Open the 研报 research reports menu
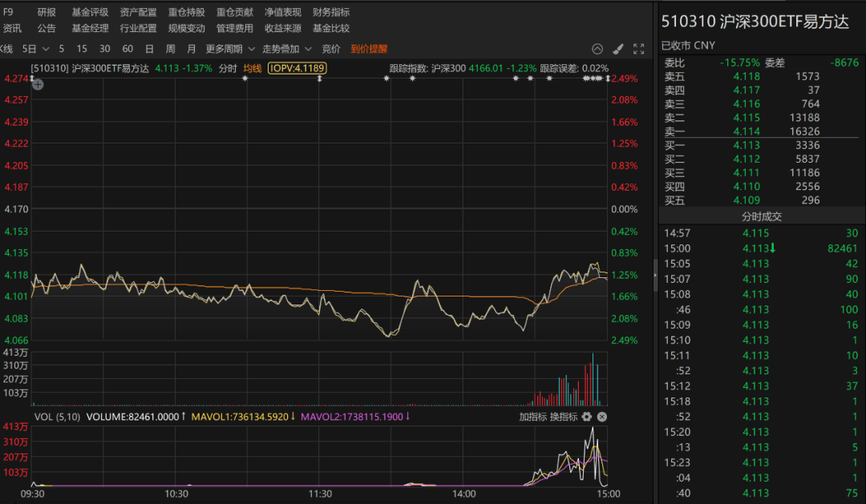 point(47,12)
